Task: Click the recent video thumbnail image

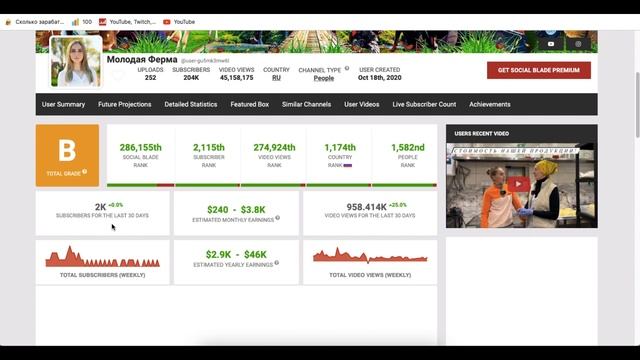Action: tap(522, 185)
